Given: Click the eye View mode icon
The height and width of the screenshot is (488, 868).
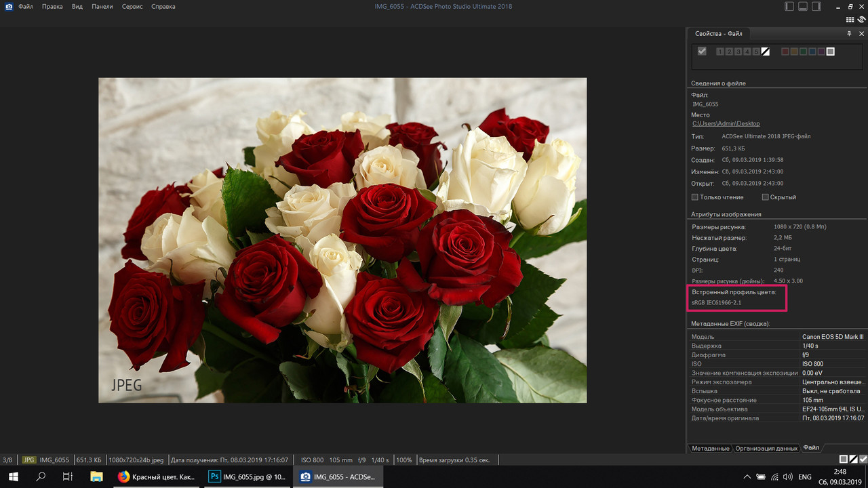Looking at the screenshot, I should pos(861,20).
